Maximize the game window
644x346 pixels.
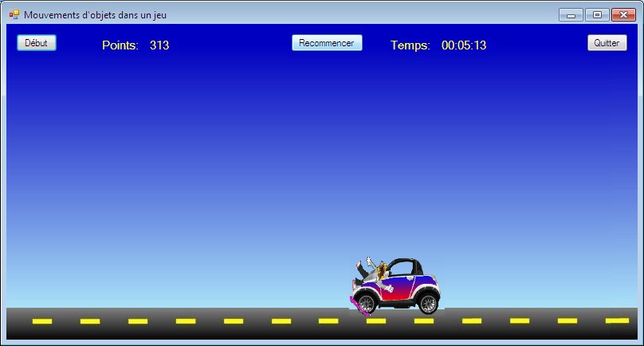point(597,15)
